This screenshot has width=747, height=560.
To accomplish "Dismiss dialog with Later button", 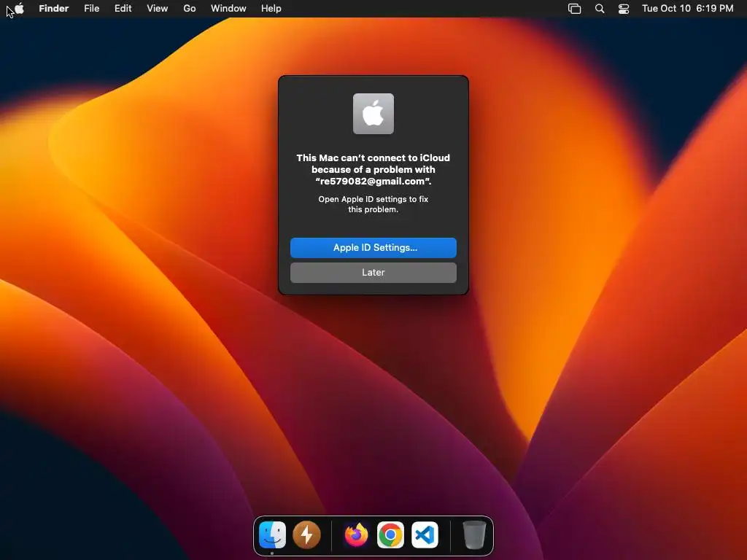I will pyautogui.click(x=373, y=273).
